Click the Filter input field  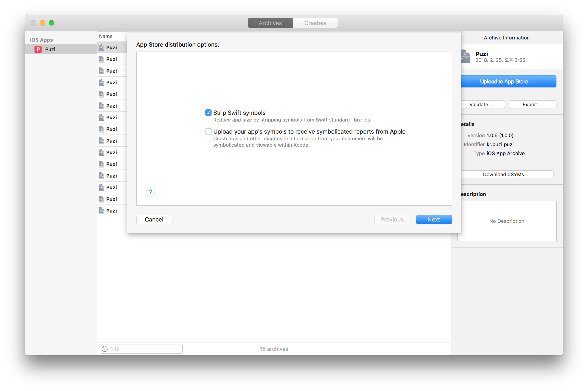coord(141,349)
